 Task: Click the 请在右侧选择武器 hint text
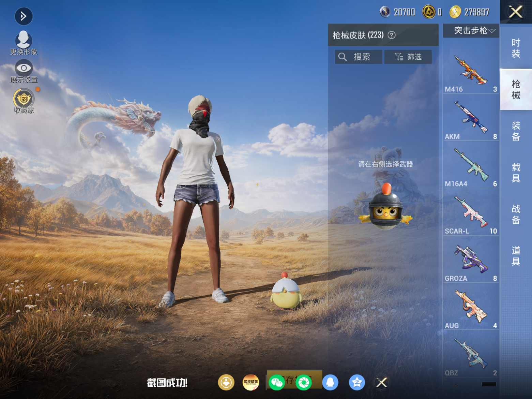coord(385,164)
